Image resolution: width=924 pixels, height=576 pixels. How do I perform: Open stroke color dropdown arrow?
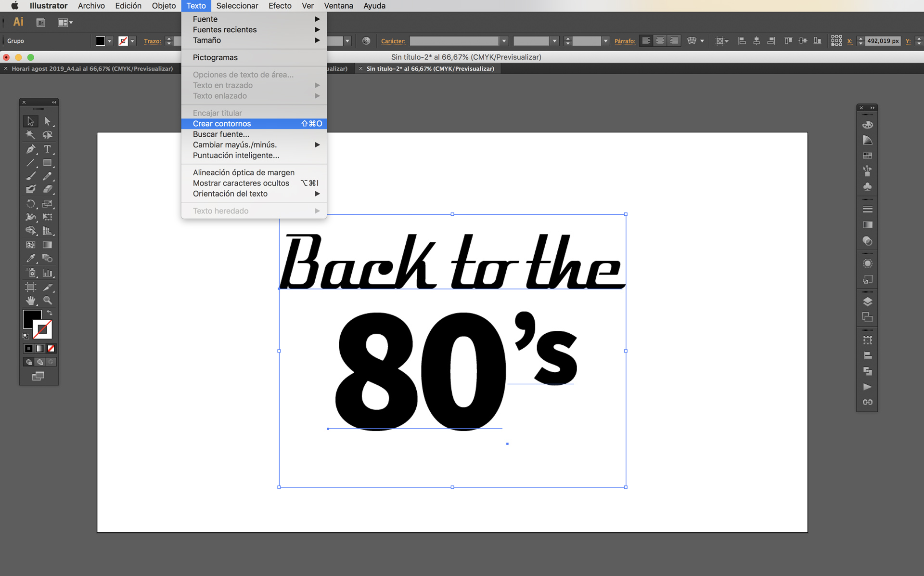[133, 41]
